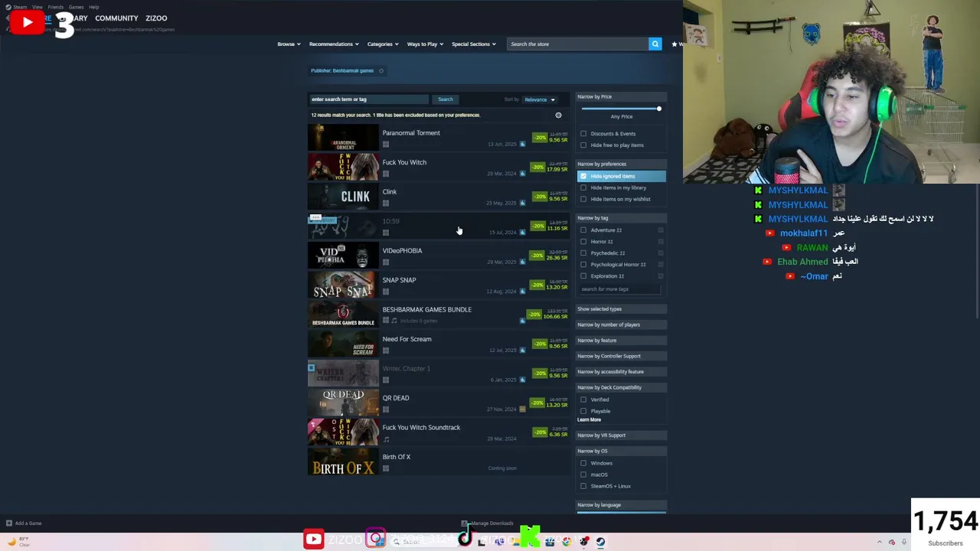Image resolution: width=980 pixels, height=551 pixels.
Task: Open the Games menu
Action: [x=76, y=7]
